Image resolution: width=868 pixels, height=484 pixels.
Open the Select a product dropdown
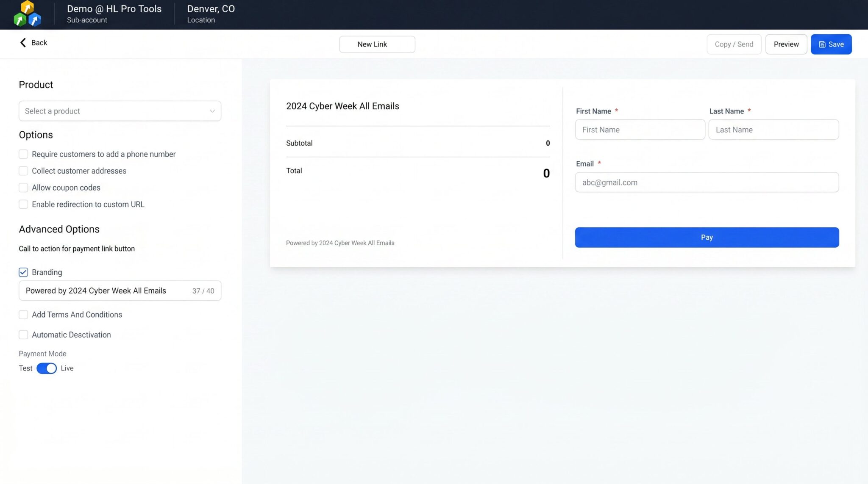[120, 111]
